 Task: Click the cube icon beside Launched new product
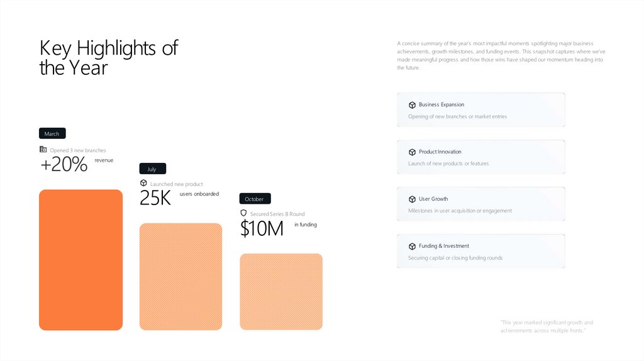pyautogui.click(x=143, y=183)
